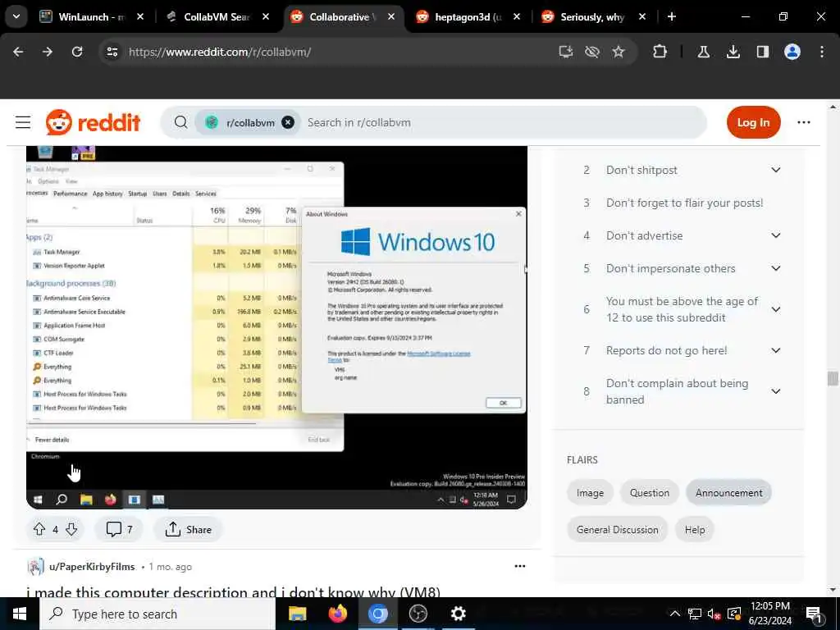This screenshot has height=630, width=840.
Task: Switch to the heptagon3d tab
Action: coord(468,16)
